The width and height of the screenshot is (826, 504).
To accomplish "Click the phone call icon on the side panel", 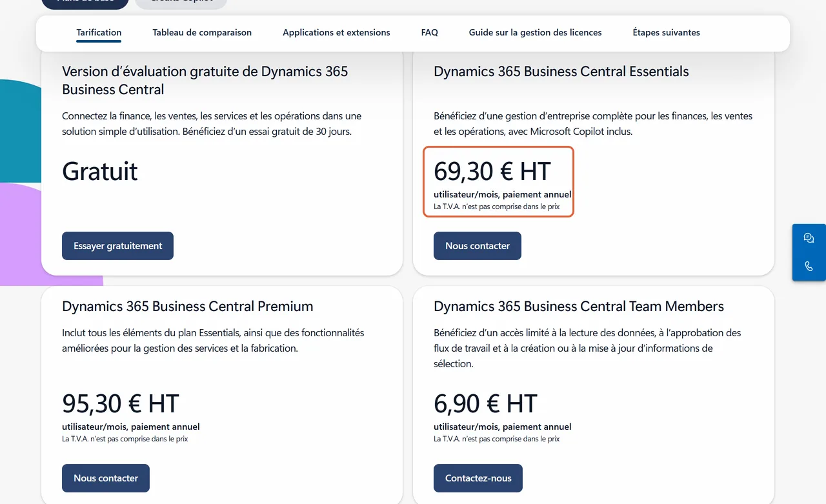I will pos(809,267).
